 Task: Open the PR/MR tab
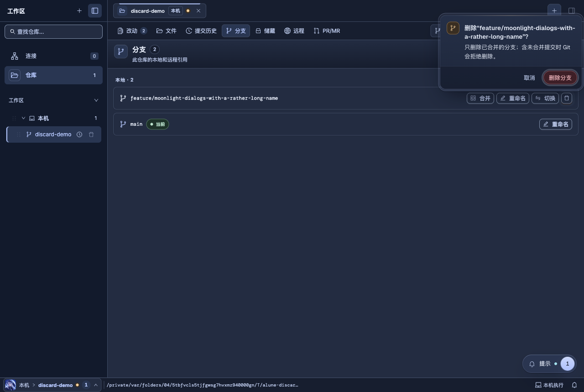pyautogui.click(x=327, y=31)
